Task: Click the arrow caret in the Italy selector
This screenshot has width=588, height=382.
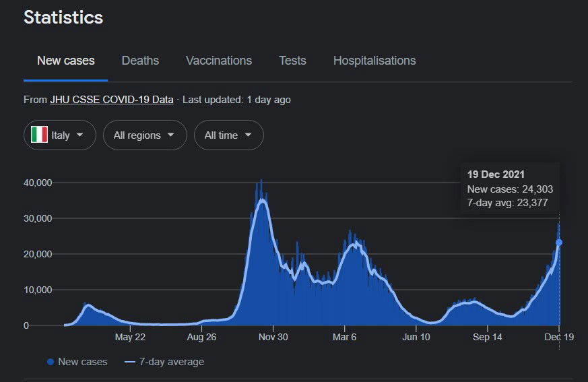Action: tap(80, 135)
